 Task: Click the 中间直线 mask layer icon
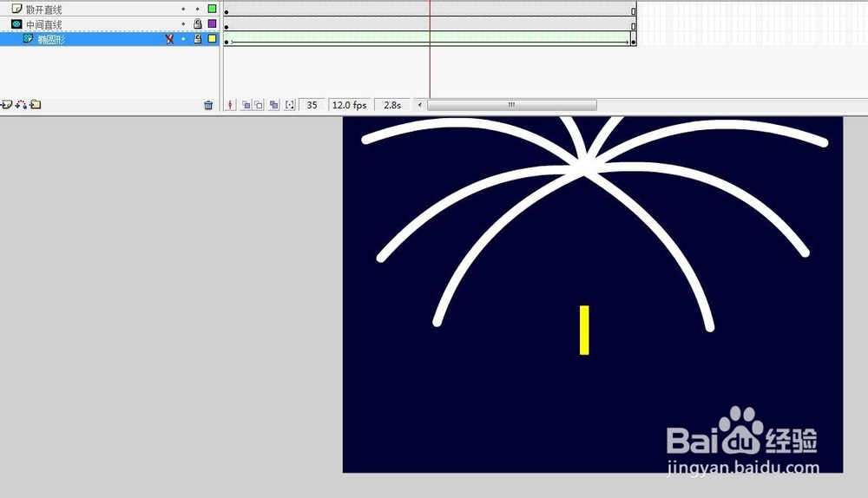coord(16,24)
